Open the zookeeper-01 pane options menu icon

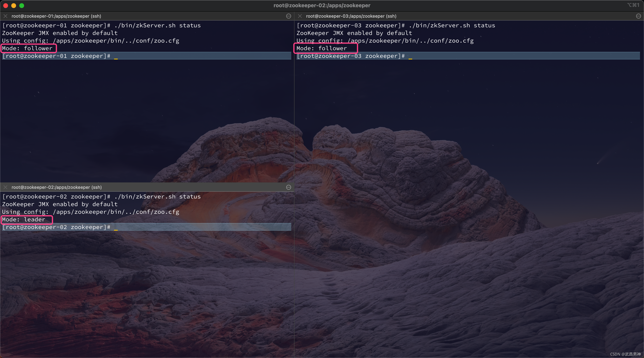[288, 16]
